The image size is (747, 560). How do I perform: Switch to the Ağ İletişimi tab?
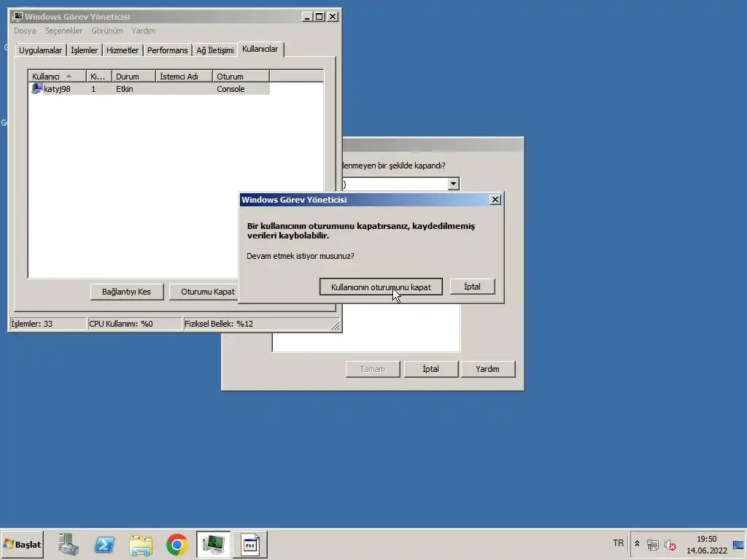215,50
